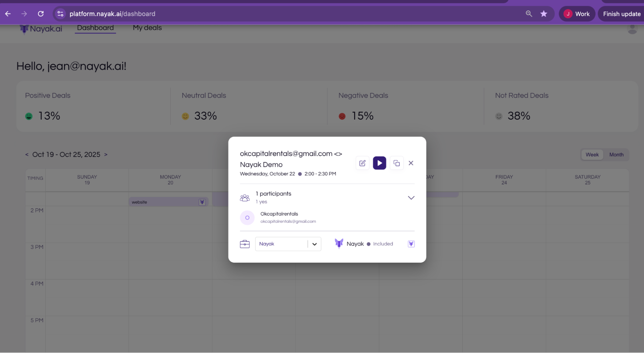Click the briefcase deal icon
Viewport: 644px width, 353px height.
point(245,244)
